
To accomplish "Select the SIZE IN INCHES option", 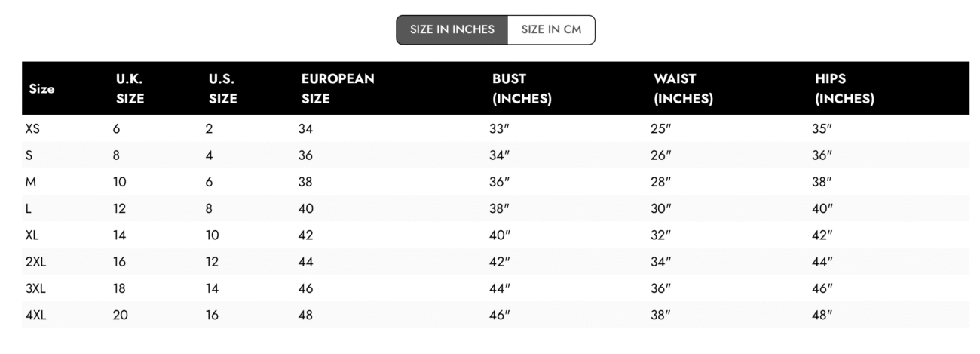I will tap(452, 30).
